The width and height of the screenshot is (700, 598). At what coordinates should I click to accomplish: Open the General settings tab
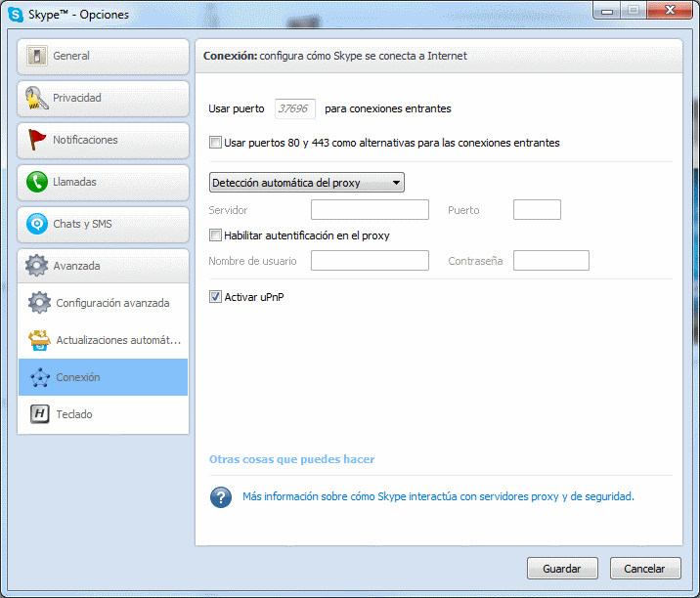coord(103,57)
